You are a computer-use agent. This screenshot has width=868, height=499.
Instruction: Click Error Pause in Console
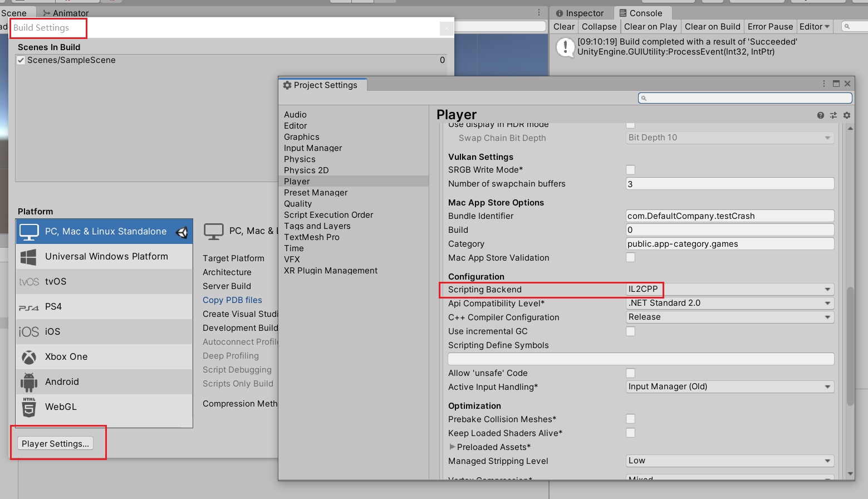click(x=770, y=27)
